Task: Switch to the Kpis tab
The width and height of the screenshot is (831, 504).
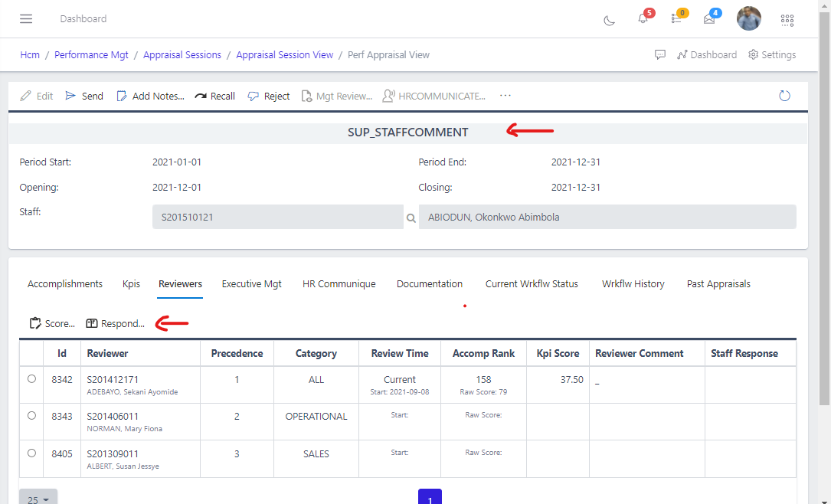Action: (x=131, y=284)
